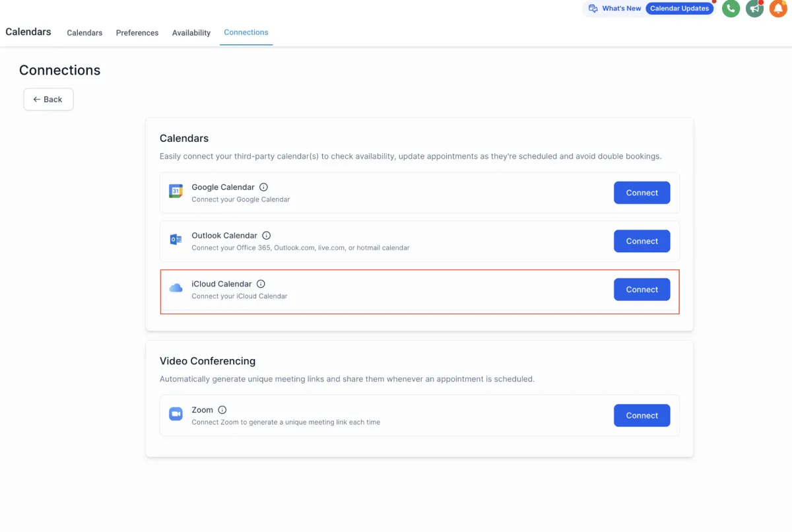The height and width of the screenshot is (532, 792).
Task: Click the Outlook Calendar info icon
Action: tap(267, 236)
